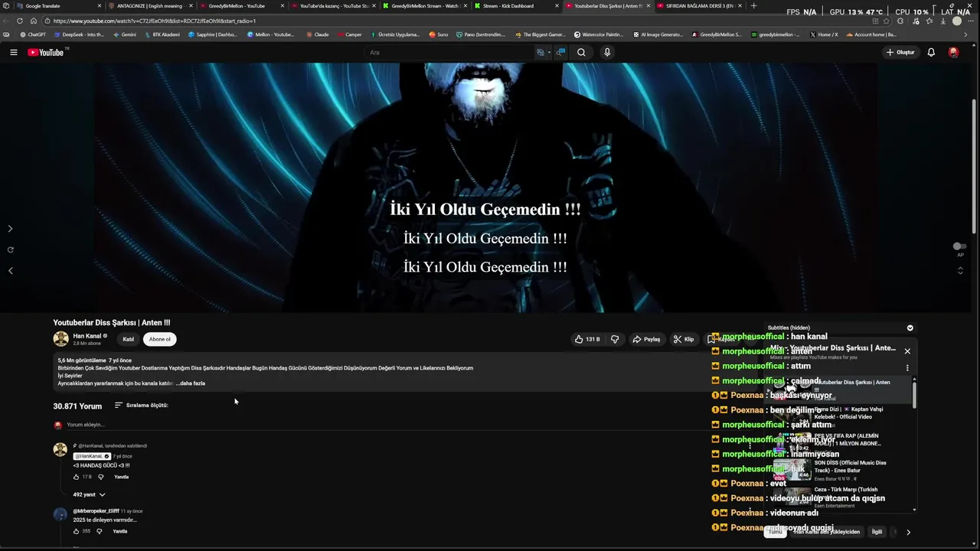This screenshot has width=980, height=551.
Task: Like the '2025 te dinleyen' comment
Action: pos(76,531)
